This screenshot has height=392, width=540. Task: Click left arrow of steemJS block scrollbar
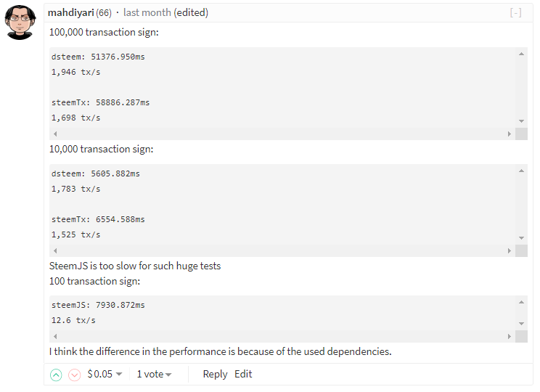[x=55, y=337]
